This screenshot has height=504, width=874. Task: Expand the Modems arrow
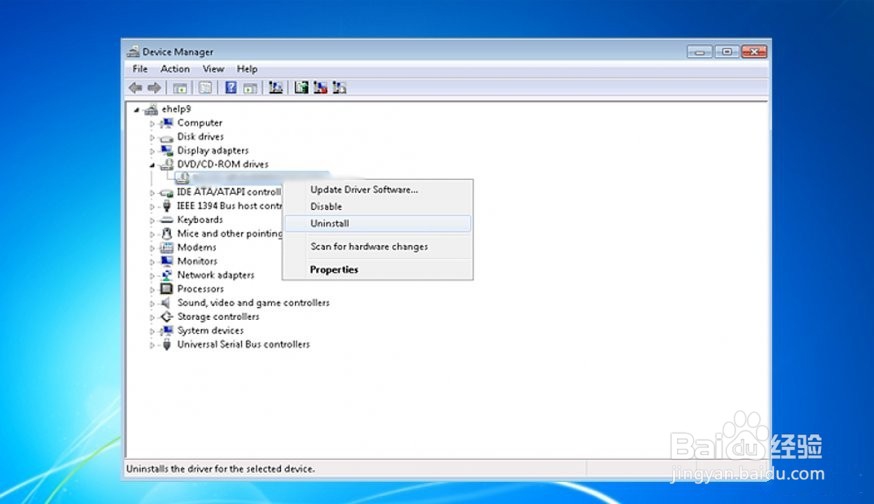[x=152, y=248]
